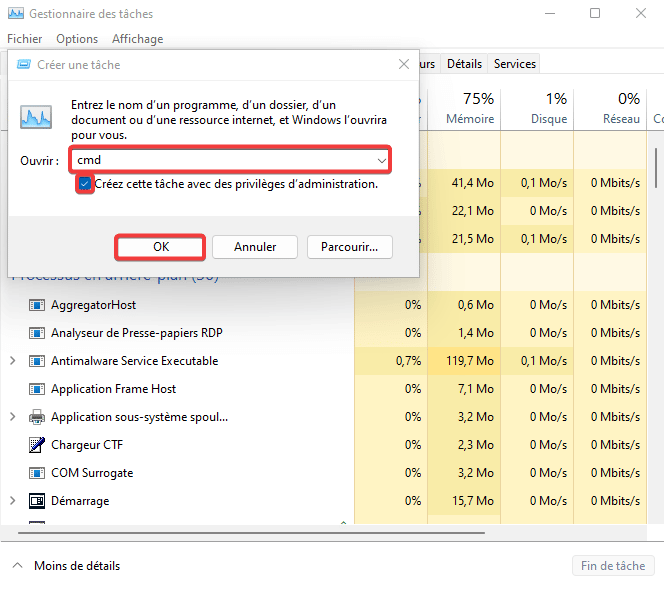This screenshot has width=664, height=589.
Task: Click the 21,5 Mo memory cell
Action: point(464,239)
